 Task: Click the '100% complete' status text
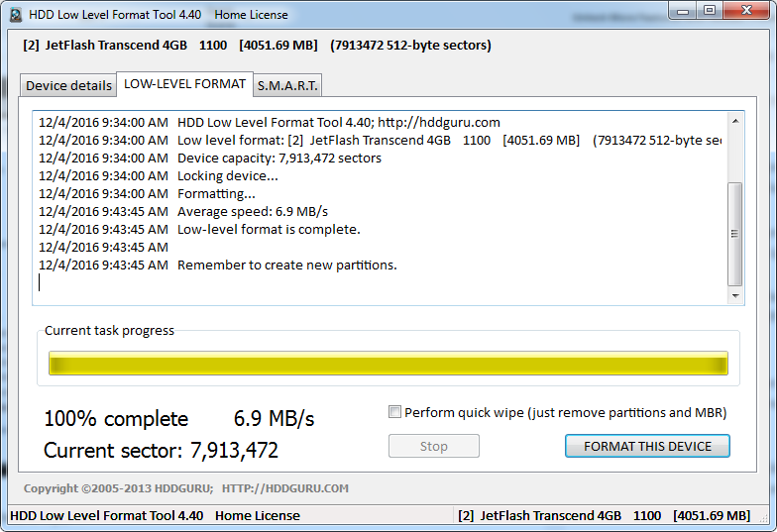116,419
